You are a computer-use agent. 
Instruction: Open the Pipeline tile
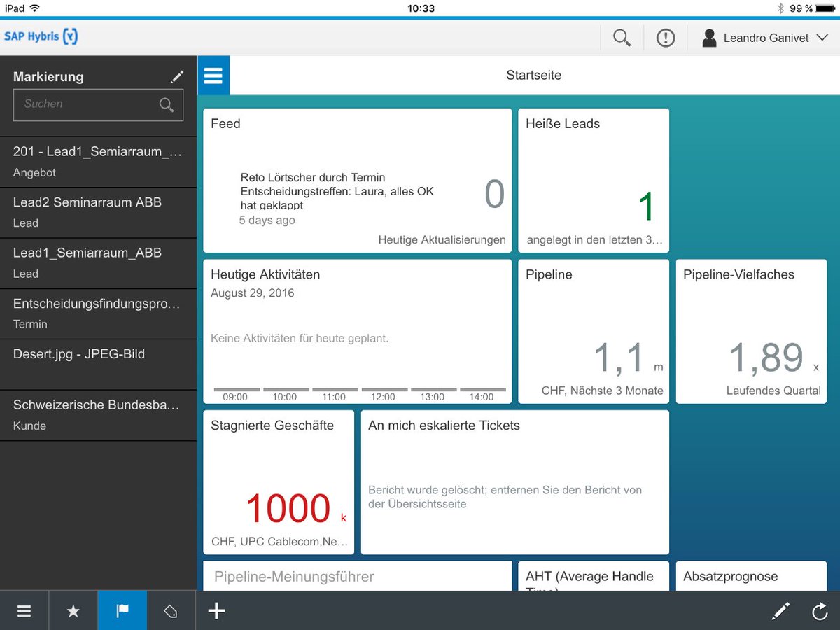[594, 332]
